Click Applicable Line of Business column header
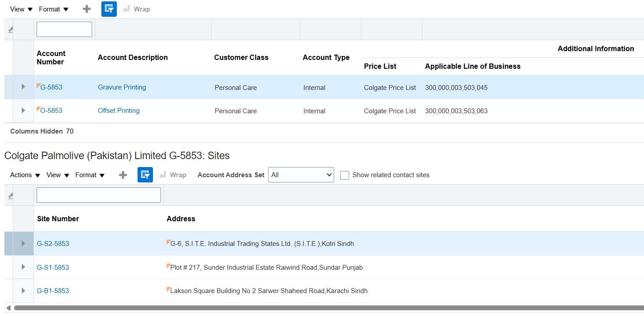Image resolution: width=644 pixels, height=316 pixels. 473,66
